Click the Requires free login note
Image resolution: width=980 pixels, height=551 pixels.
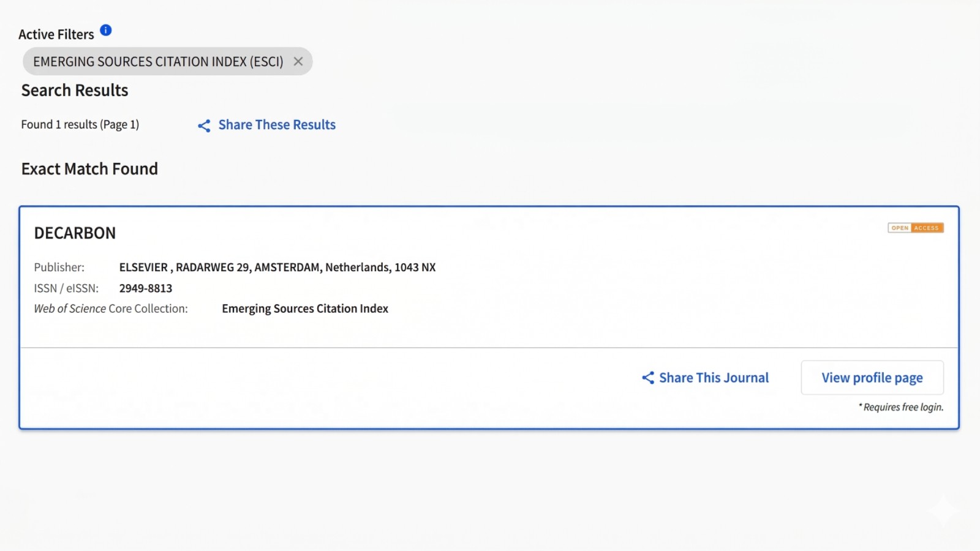point(901,407)
